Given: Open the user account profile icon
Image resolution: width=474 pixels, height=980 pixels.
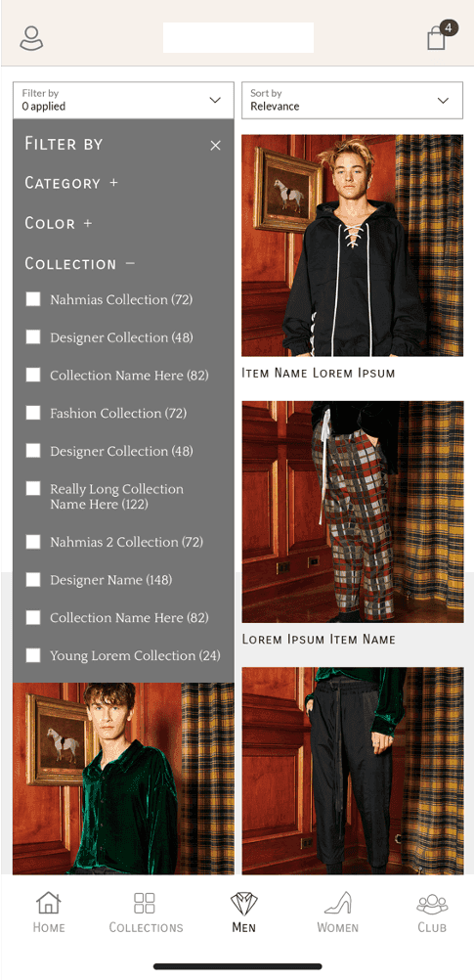Looking at the screenshot, I should coord(31,38).
